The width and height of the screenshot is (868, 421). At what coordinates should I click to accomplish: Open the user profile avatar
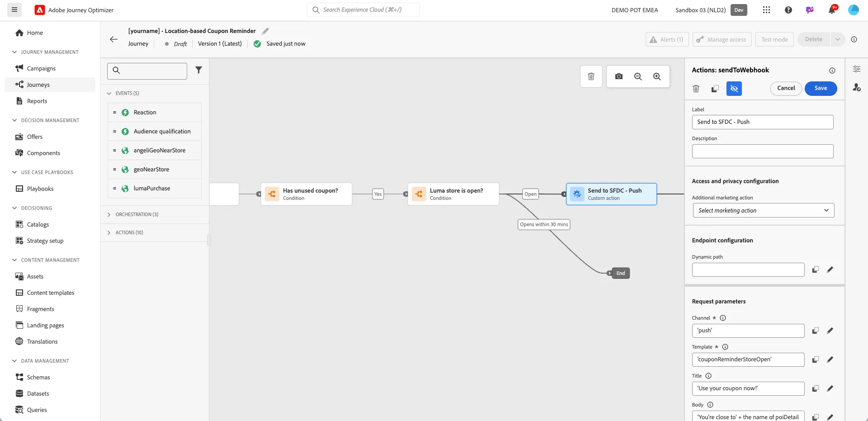pyautogui.click(x=854, y=10)
